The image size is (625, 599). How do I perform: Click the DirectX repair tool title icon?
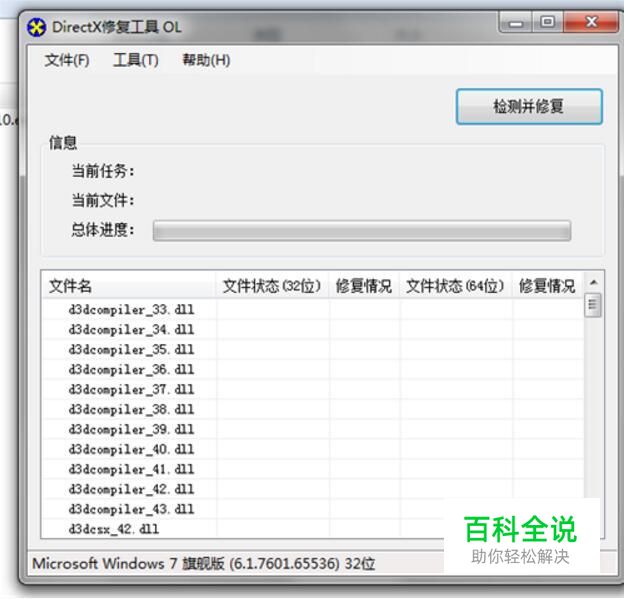point(36,27)
